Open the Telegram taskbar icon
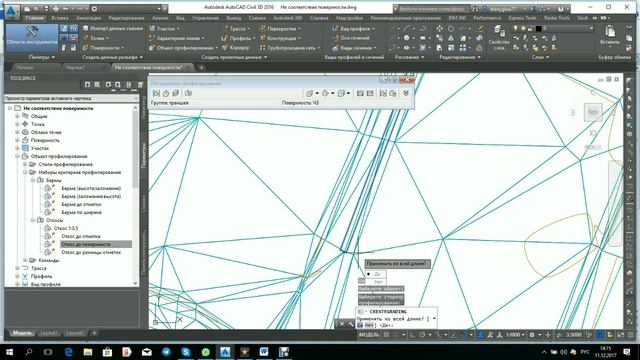The image size is (640, 360). [x=166, y=352]
